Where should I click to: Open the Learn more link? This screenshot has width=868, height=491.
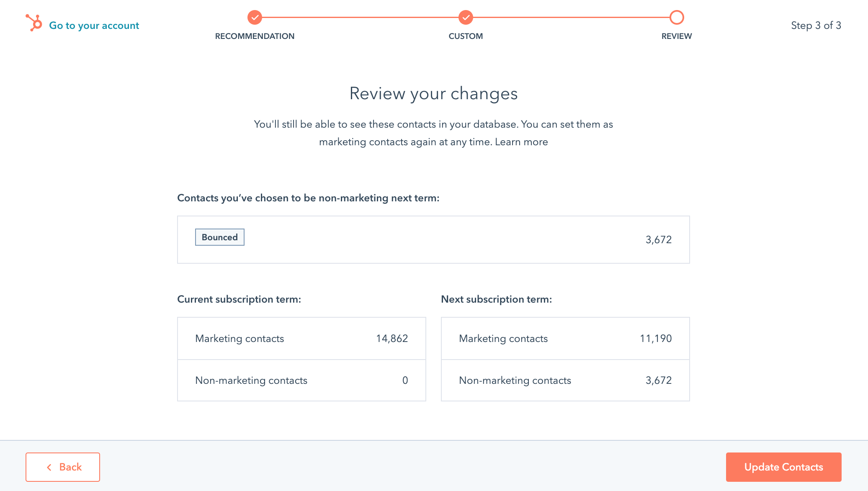521,142
